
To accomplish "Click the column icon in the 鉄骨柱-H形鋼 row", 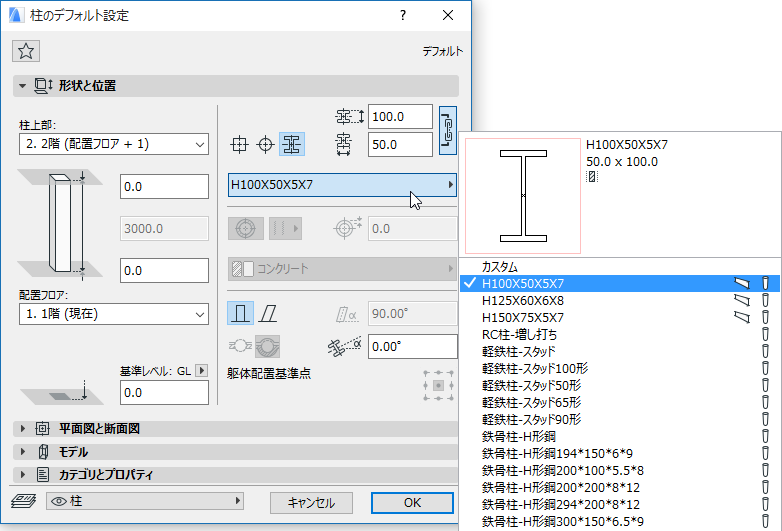I will click(766, 436).
